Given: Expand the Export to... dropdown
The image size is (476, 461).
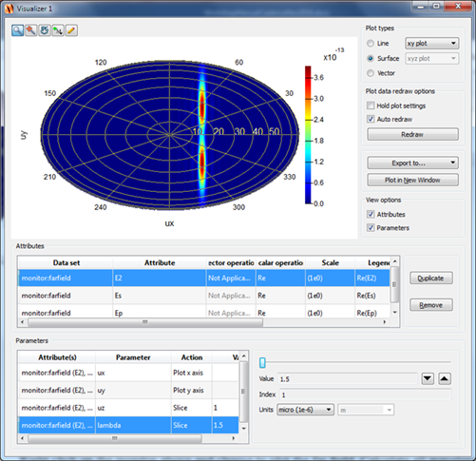Looking at the screenshot, I should click(x=412, y=163).
